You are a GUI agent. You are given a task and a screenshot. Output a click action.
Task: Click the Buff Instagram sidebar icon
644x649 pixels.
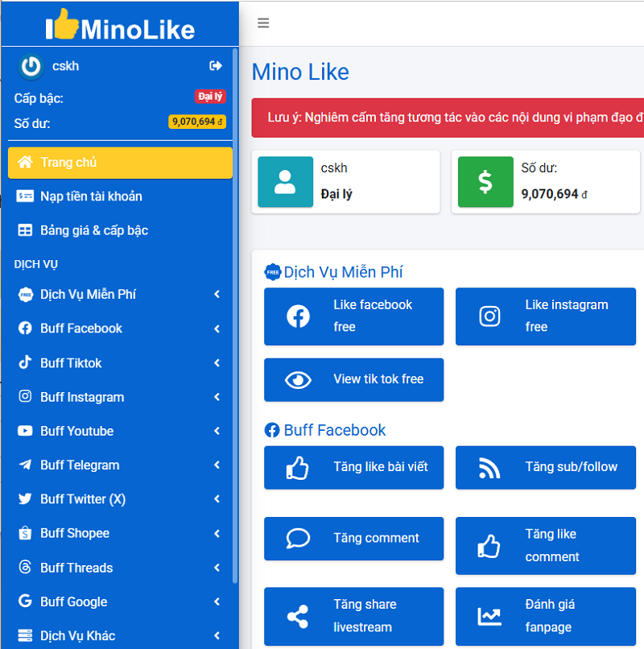[x=25, y=396]
